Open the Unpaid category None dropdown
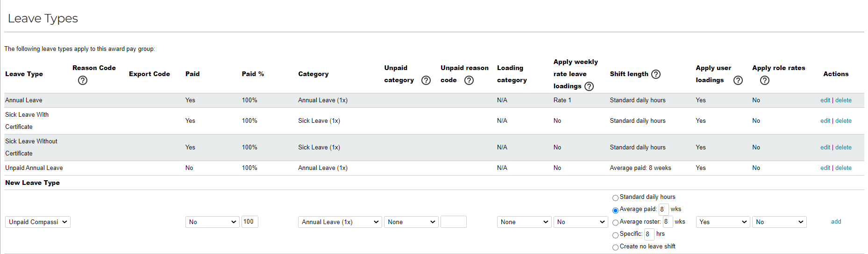Viewport: 868px width, 254px height. (411, 222)
